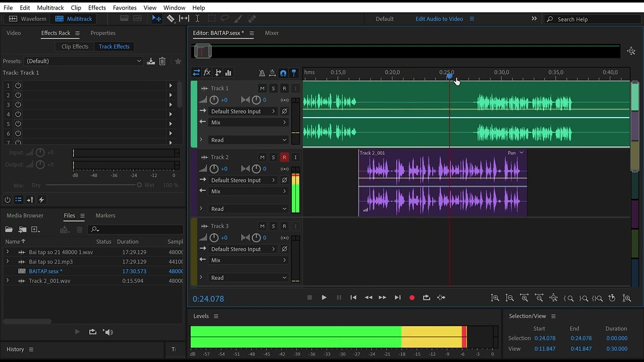This screenshot has height=362, width=644.
Task: Open the Favorites menu
Action: click(124, 8)
